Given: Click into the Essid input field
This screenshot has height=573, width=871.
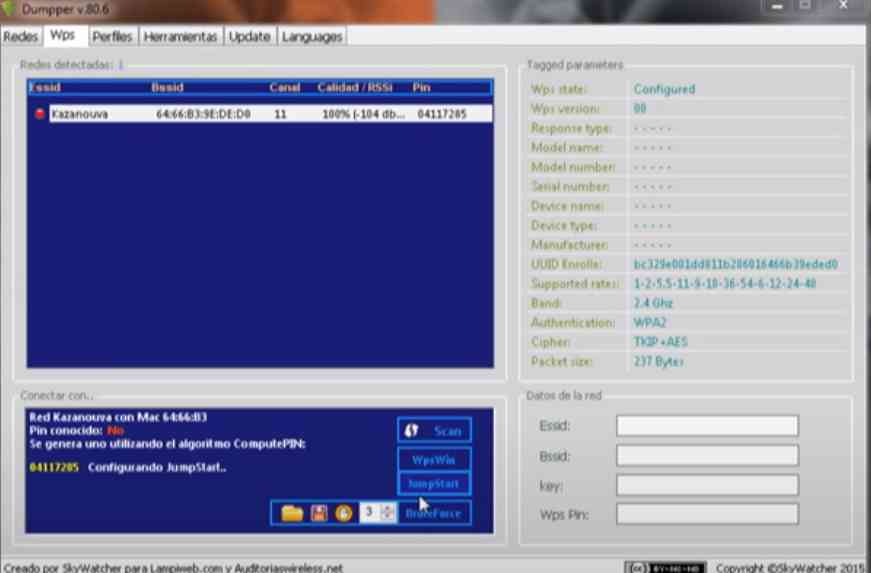Looking at the screenshot, I should [707, 426].
